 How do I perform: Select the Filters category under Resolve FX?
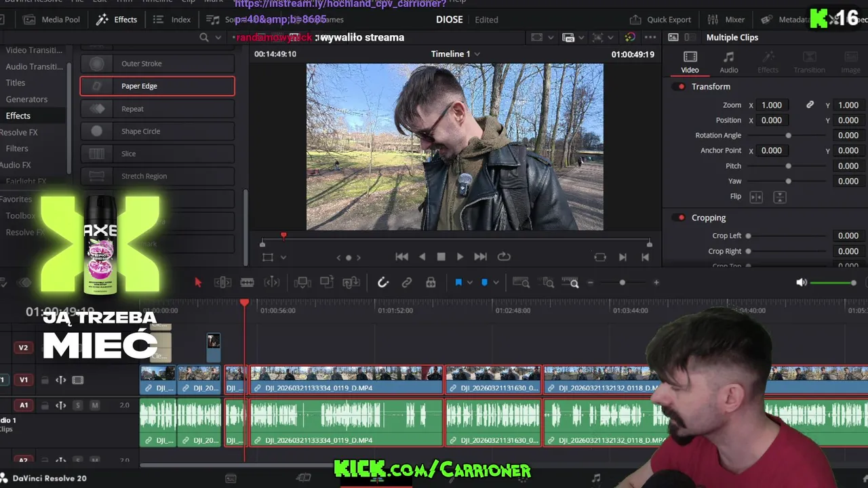tap(17, 148)
